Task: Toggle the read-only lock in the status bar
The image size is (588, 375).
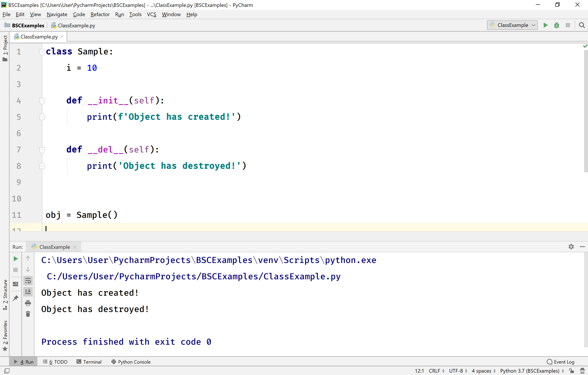Action: (x=572, y=371)
